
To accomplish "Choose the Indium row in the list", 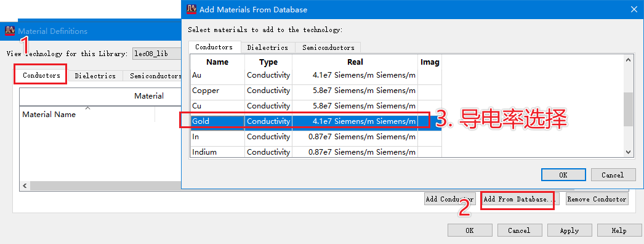I will pyautogui.click(x=304, y=152).
